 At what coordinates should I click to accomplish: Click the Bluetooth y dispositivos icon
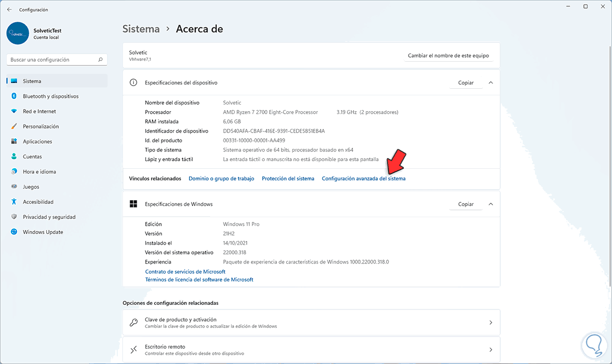(14, 96)
